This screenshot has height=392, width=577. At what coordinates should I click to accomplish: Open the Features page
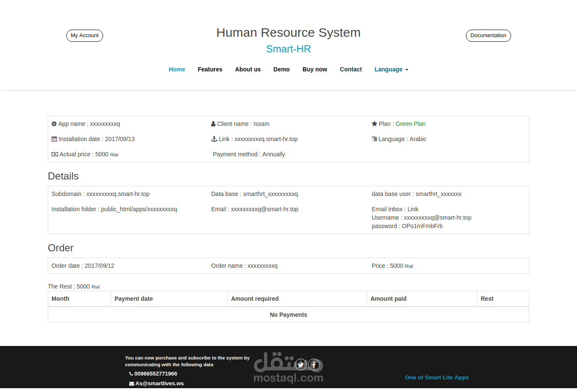pyautogui.click(x=210, y=69)
